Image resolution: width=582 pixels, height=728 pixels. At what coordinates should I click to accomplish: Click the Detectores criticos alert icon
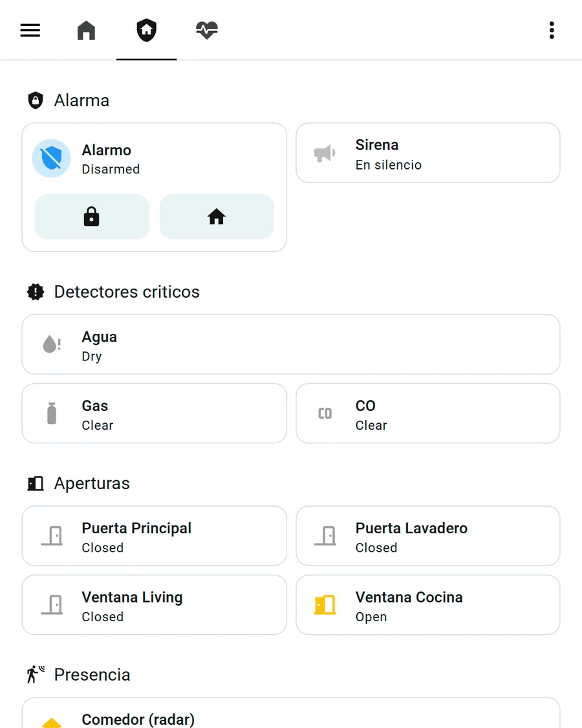pyautogui.click(x=36, y=292)
